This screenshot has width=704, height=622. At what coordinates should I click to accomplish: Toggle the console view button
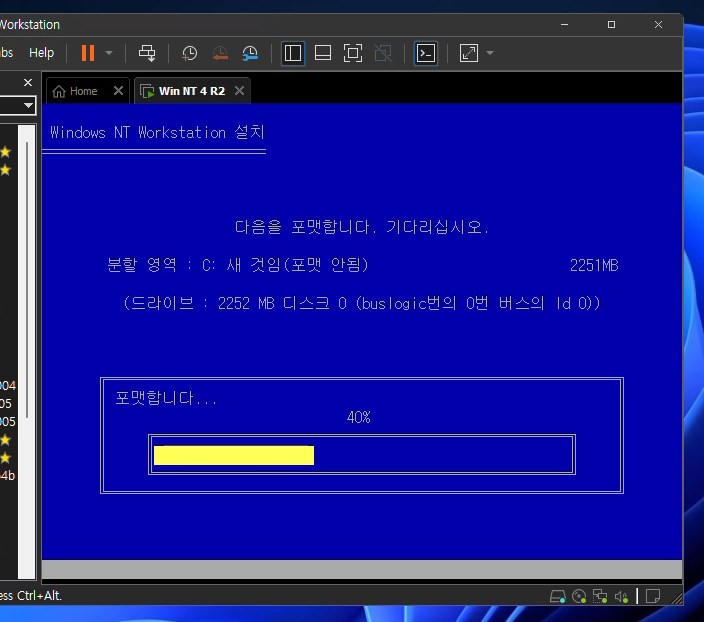tap(426, 53)
